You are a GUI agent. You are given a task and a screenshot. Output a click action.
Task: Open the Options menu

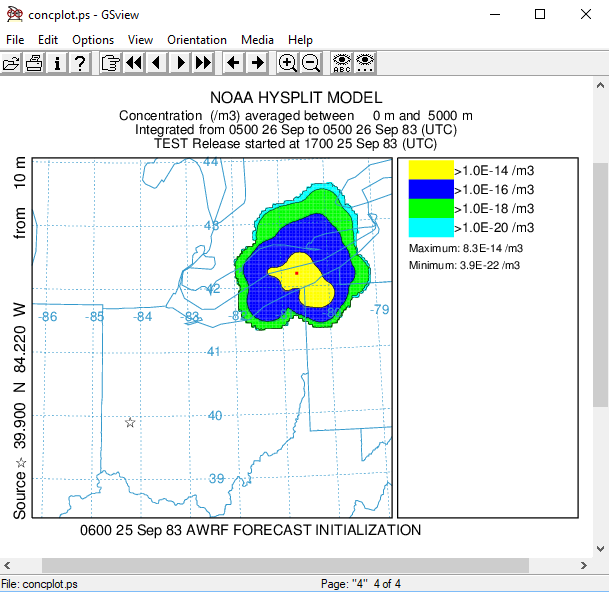(93, 40)
